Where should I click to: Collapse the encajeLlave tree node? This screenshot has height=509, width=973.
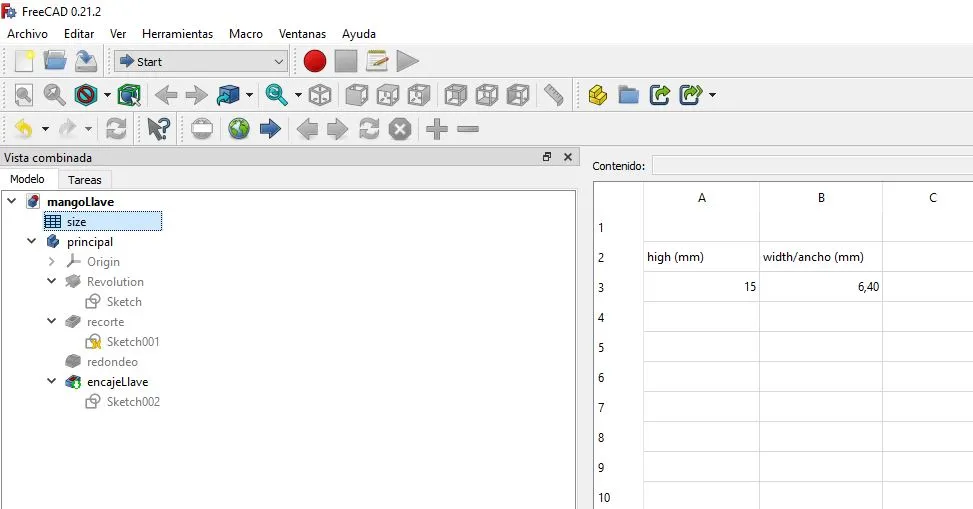(x=52, y=381)
